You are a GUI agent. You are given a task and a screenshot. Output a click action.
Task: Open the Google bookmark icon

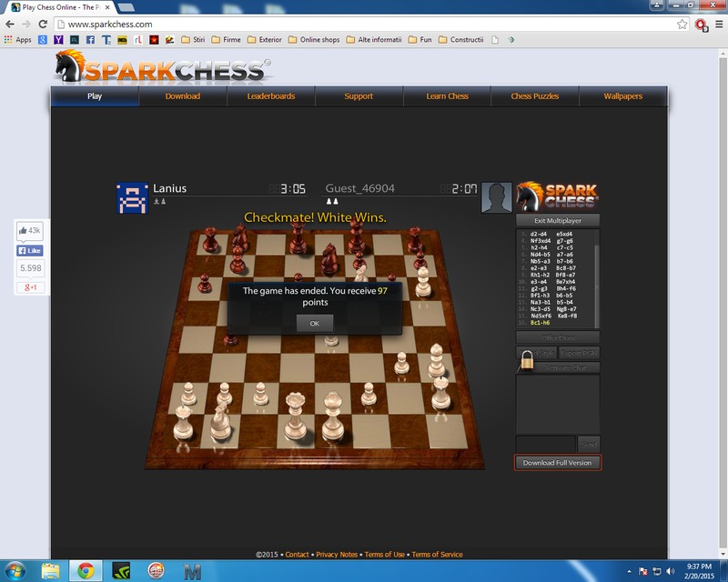pos(43,40)
